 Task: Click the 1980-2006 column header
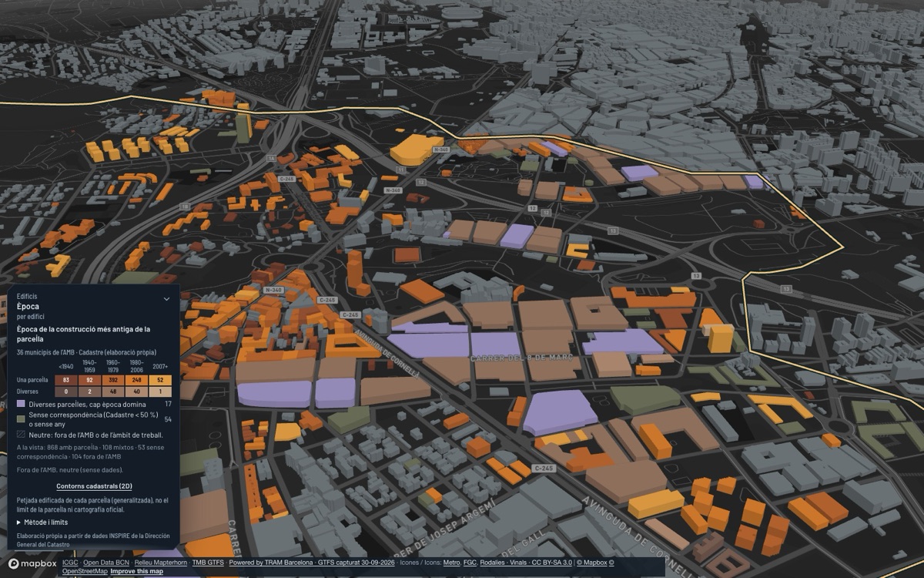click(x=137, y=366)
